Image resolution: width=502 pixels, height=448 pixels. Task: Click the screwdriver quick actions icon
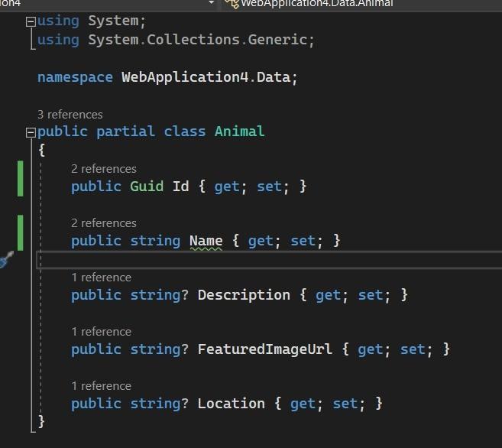pos(6,259)
